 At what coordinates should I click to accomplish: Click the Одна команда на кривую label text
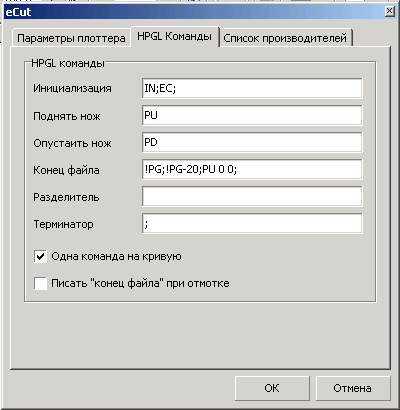point(116,256)
